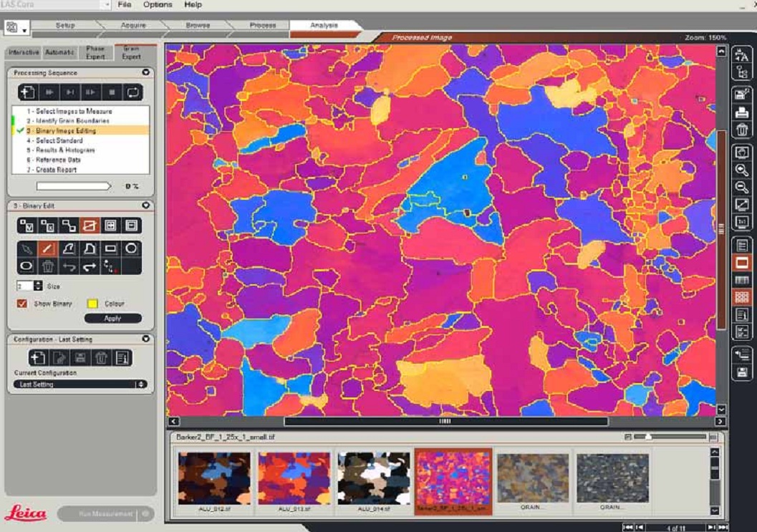Choose the rectangle shape tool
The image size is (757, 532).
point(110,249)
